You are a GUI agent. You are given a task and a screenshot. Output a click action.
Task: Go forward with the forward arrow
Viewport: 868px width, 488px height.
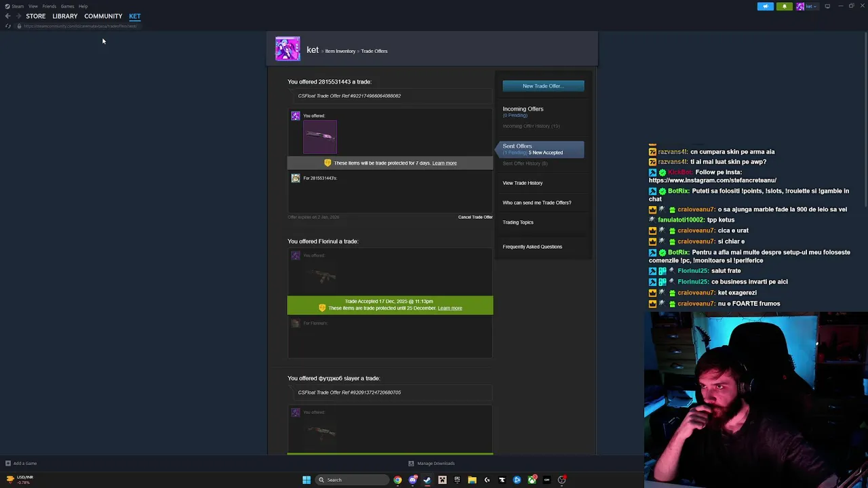[18, 16]
